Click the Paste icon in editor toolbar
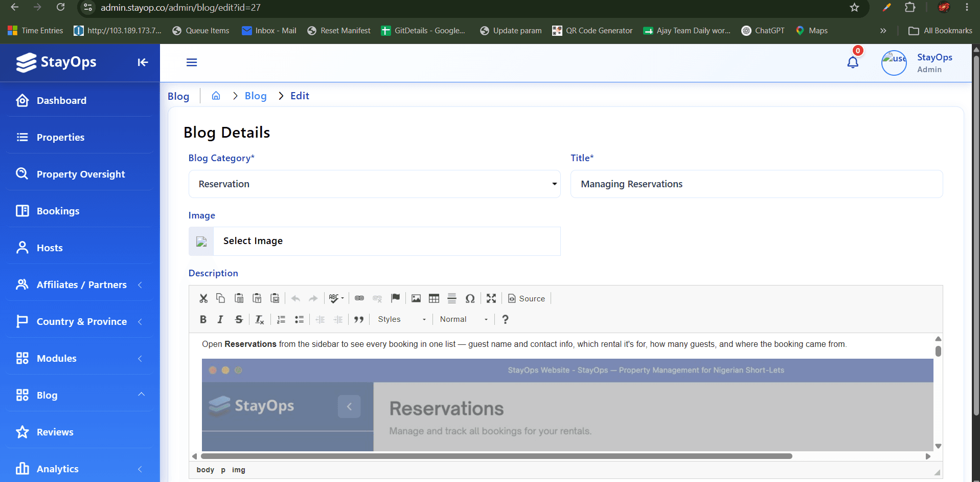 pos(239,298)
